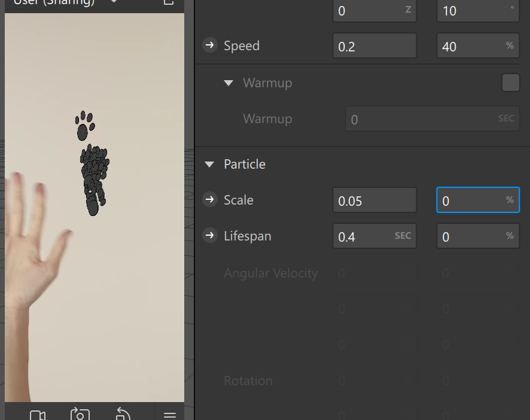Image resolution: width=530 pixels, height=420 pixels.
Task: Click the arrow icon next to Speed
Action: (209, 45)
